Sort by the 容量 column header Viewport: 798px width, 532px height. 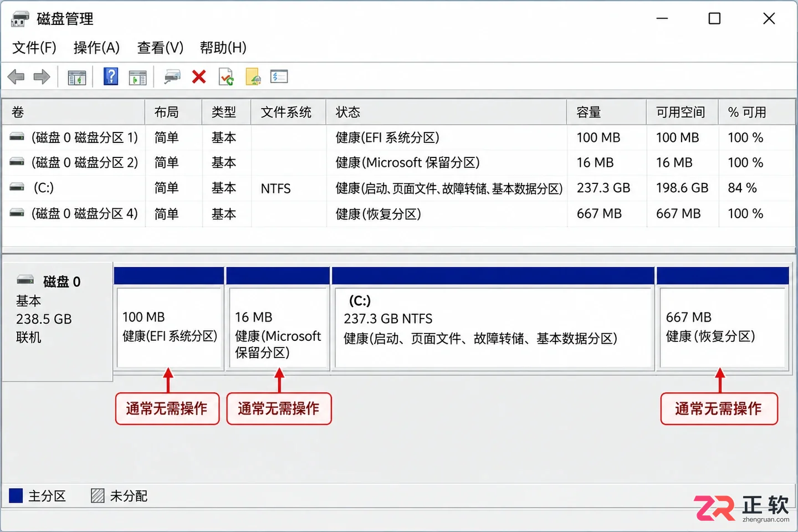coord(607,112)
